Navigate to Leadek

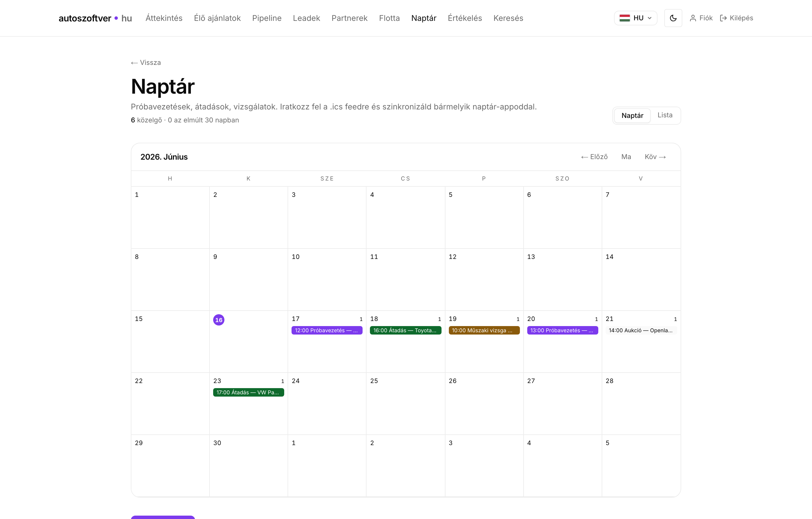pos(306,18)
